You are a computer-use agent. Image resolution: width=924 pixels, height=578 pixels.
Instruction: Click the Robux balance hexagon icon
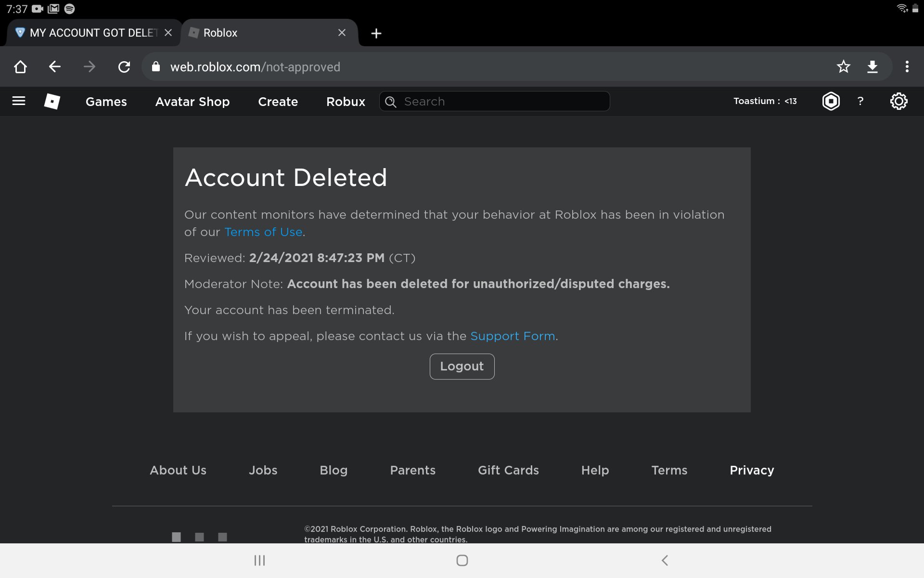[x=831, y=101]
